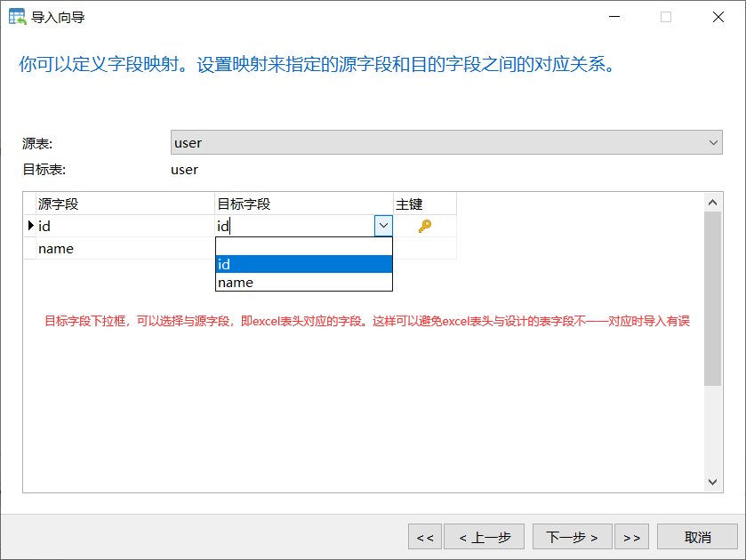The height and width of the screenshot is (560, 746).
Task: Click the 目标字段 input showing id
Action: (293, 226)
